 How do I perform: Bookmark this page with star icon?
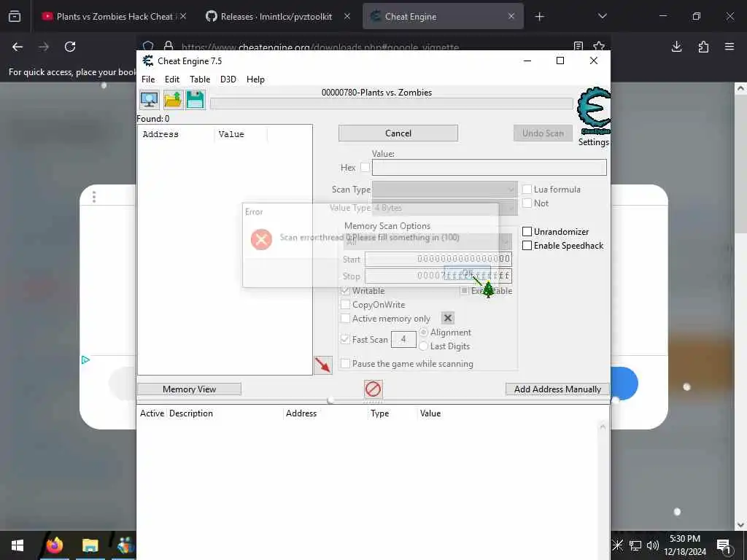(x=599, y=46)
